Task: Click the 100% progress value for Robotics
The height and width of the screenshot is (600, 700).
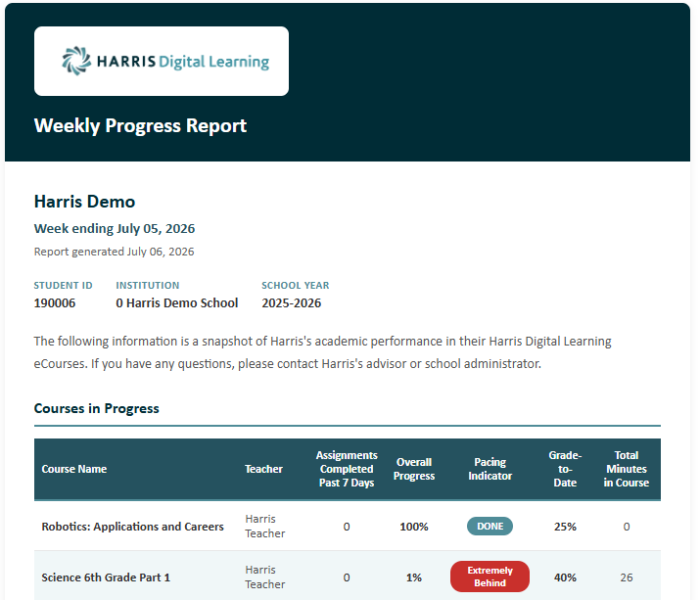Action: point(414,527)
